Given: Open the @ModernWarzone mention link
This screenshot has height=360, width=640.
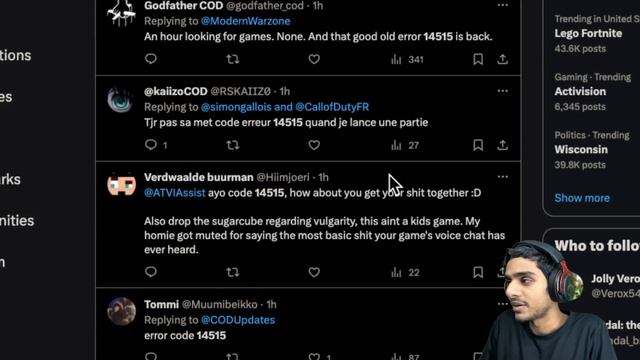Looking at the screenshot, I should point(245,21).
